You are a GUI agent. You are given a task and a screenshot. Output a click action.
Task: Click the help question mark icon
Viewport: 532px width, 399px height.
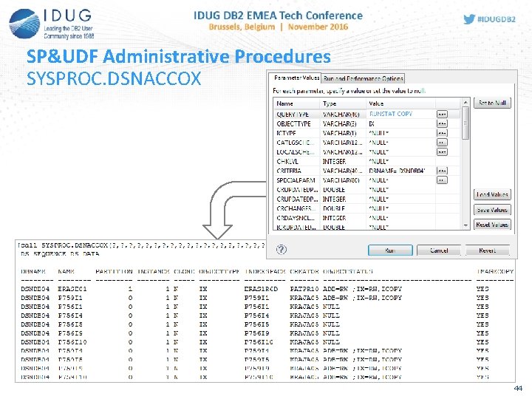click(x=282, y=250)
